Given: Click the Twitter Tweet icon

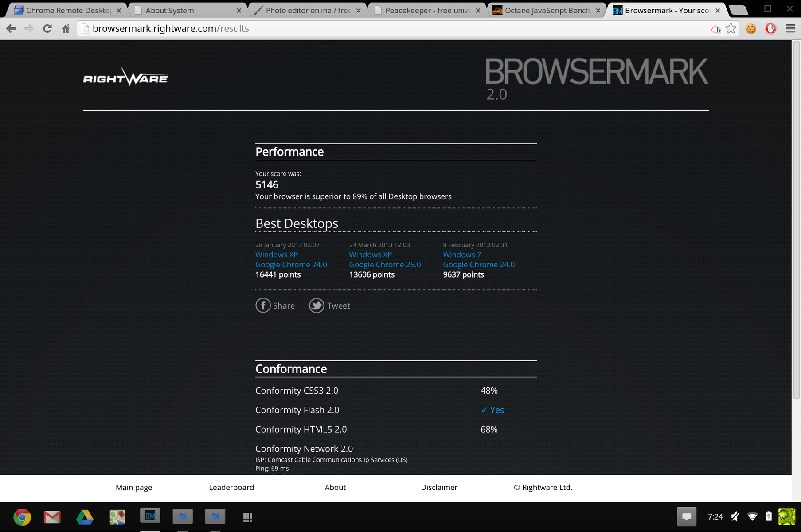Looking at the screenshot, I should click(316, 305).
